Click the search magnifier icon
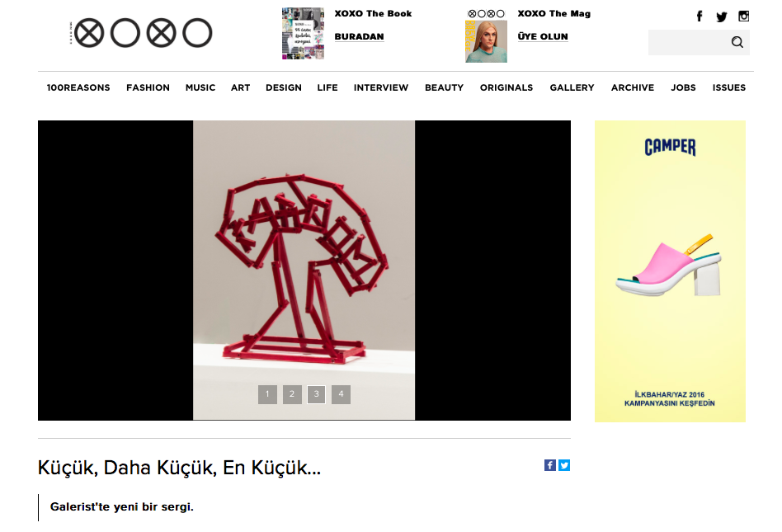 [737, 42]
